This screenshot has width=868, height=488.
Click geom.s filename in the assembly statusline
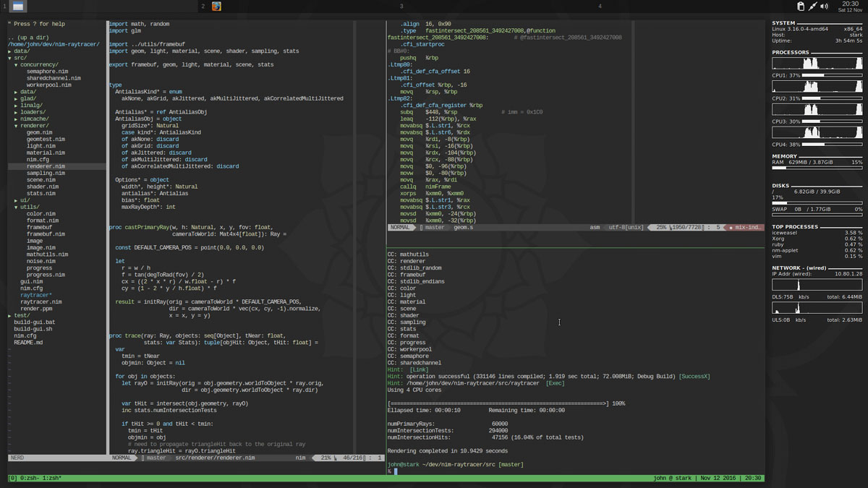pos(463,228)
